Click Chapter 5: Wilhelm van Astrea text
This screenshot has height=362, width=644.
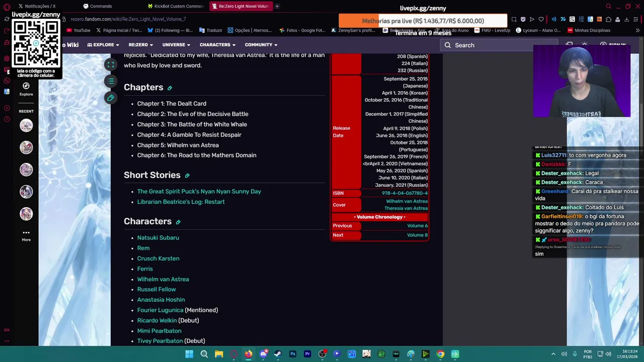pos(178,145)
